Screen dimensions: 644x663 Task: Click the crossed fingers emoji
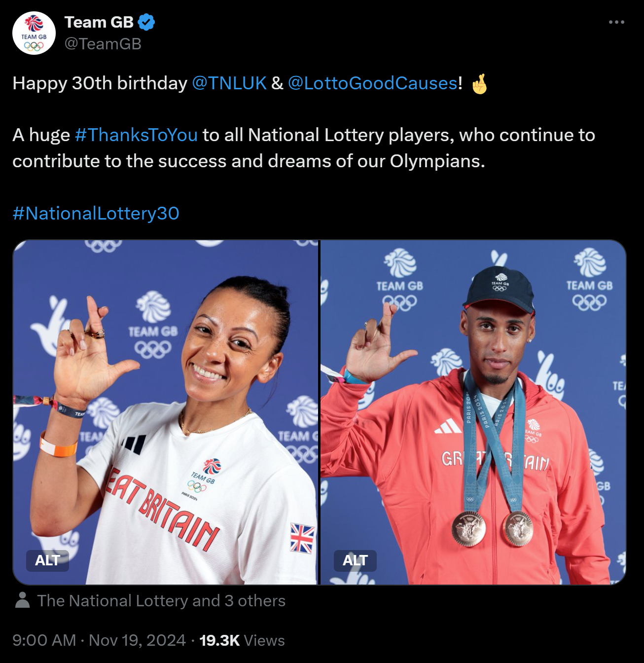[x=479, y=83]
